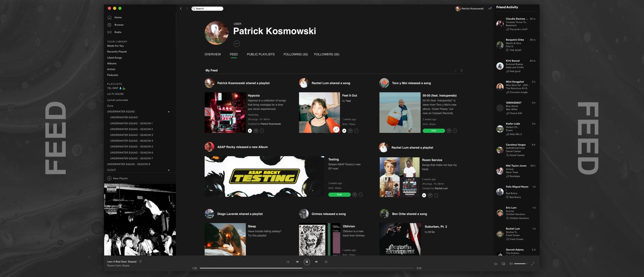Open Radio in the sidebar
644x277 pixels.
click(x=114, y=32)
